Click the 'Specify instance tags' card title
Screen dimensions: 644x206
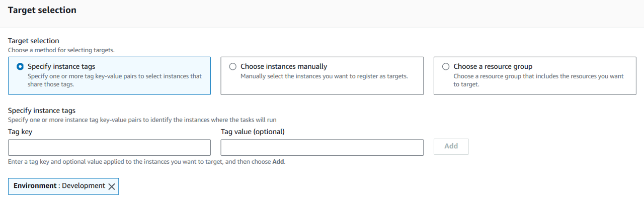click(61, 66)
